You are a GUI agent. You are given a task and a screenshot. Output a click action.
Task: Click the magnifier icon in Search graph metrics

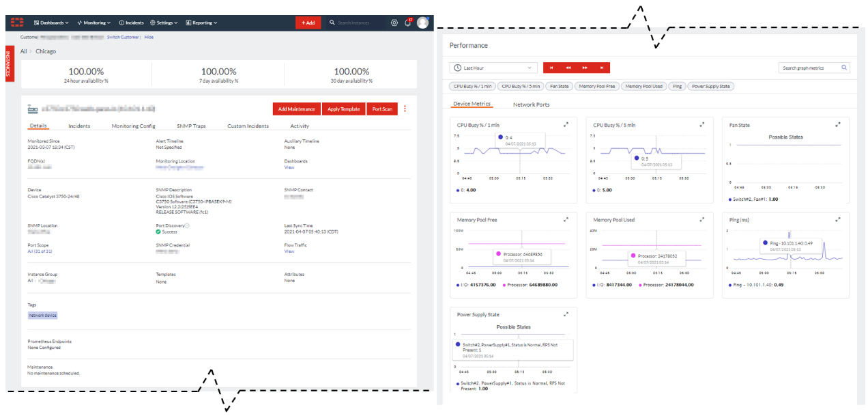844,68
